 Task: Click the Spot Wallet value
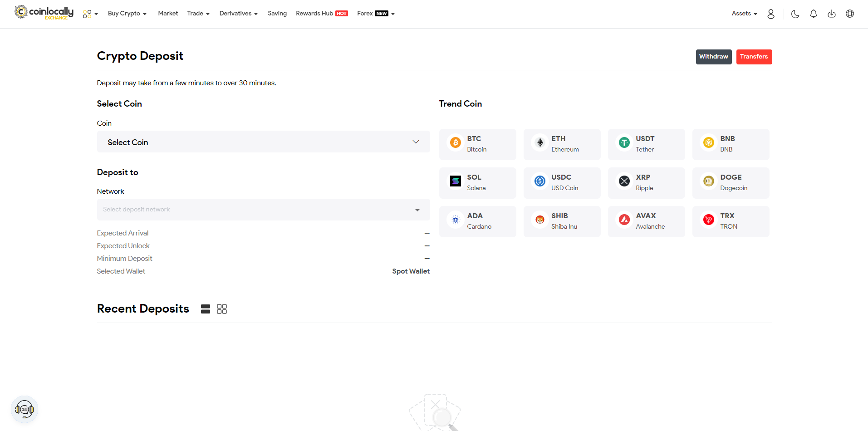click(x=411, y=271)
